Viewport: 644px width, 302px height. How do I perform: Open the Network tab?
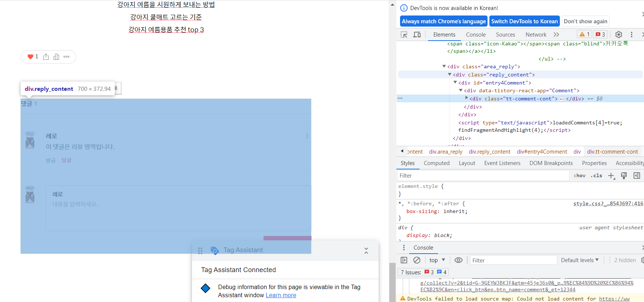point(536,35)
